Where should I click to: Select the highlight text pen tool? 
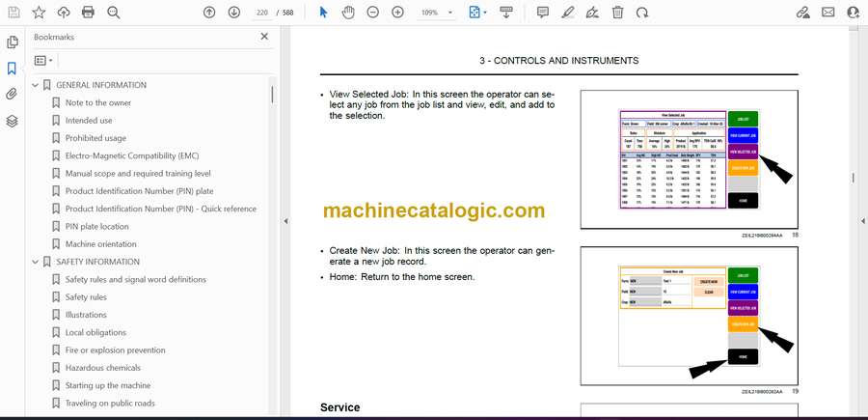tap(568, 13)
